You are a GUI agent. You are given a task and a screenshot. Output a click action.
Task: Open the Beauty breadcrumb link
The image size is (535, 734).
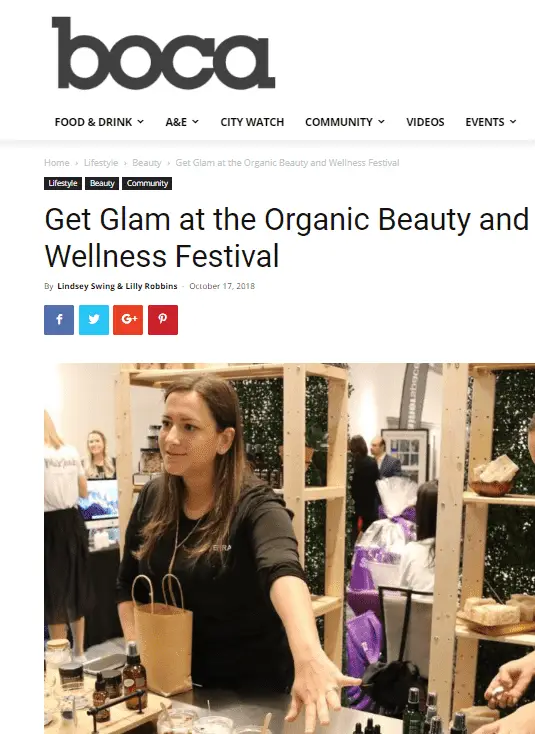(147, 163)
